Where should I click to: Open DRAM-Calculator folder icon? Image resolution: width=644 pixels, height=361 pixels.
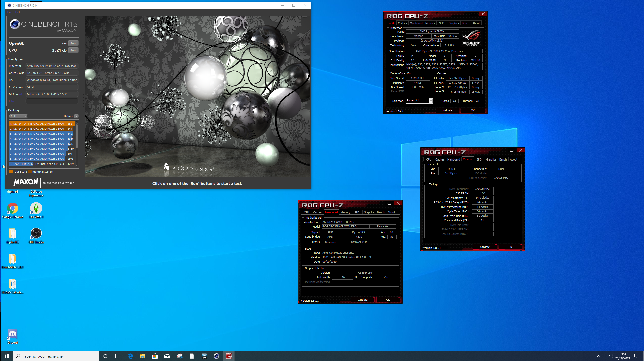click(13, 286)
